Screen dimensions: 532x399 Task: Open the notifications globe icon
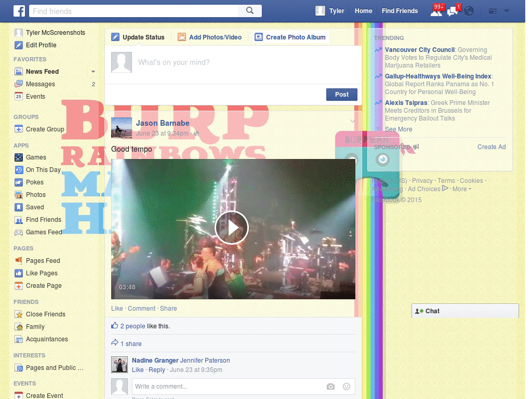(469, 11)
